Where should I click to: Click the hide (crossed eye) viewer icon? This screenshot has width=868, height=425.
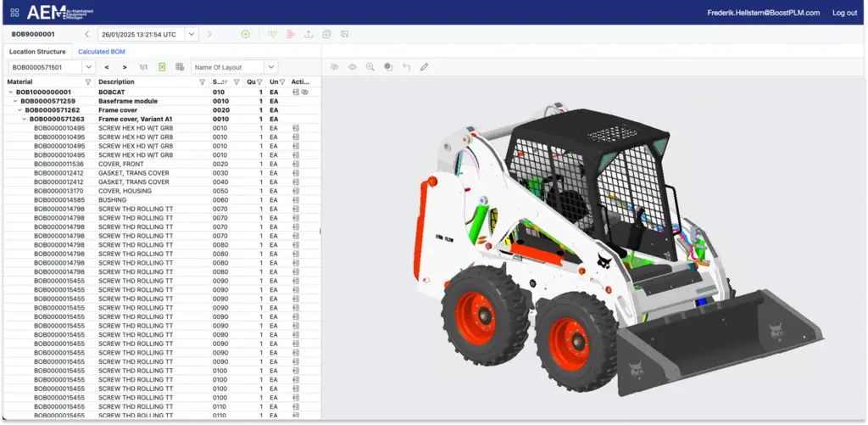334,67
